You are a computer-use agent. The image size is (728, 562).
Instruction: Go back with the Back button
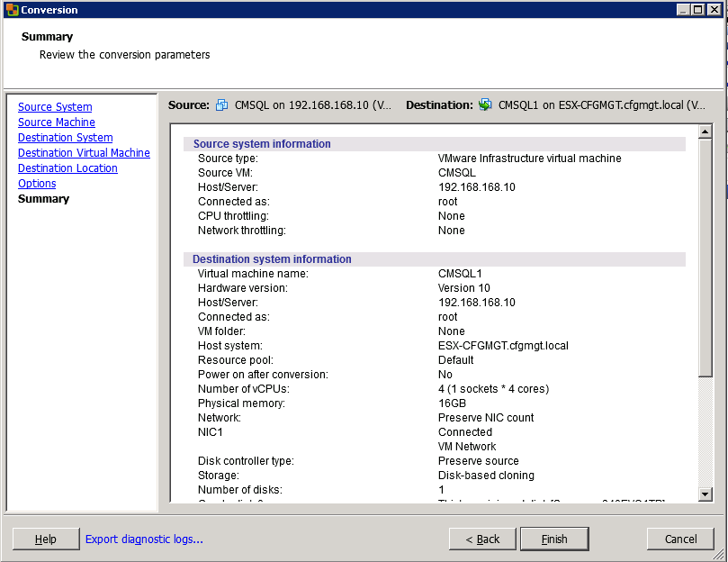482,539
